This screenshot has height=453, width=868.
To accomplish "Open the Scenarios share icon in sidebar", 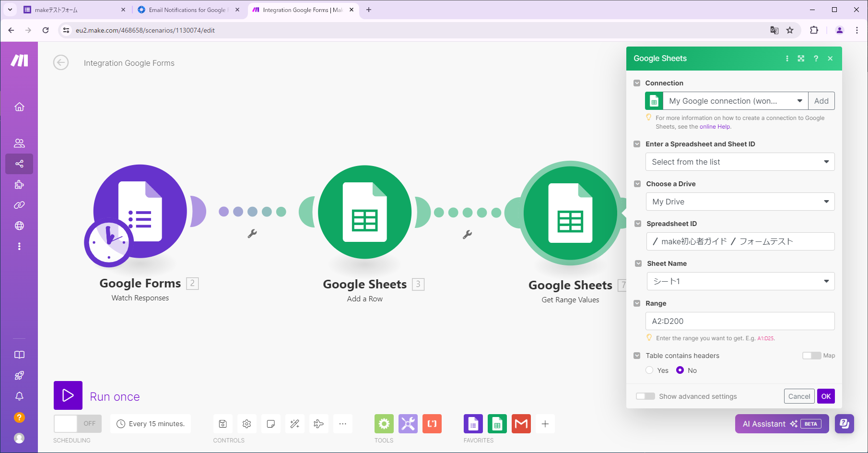I will tap(19, 164).
